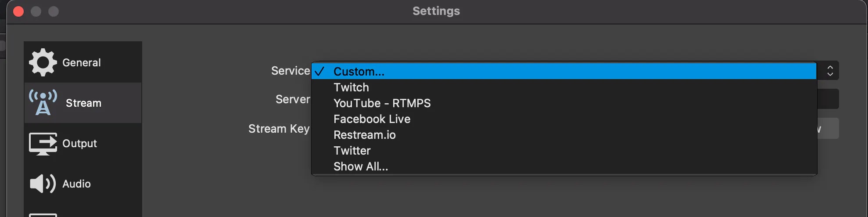
Task: Open the Audio tab label
Action: click(76, 184)
